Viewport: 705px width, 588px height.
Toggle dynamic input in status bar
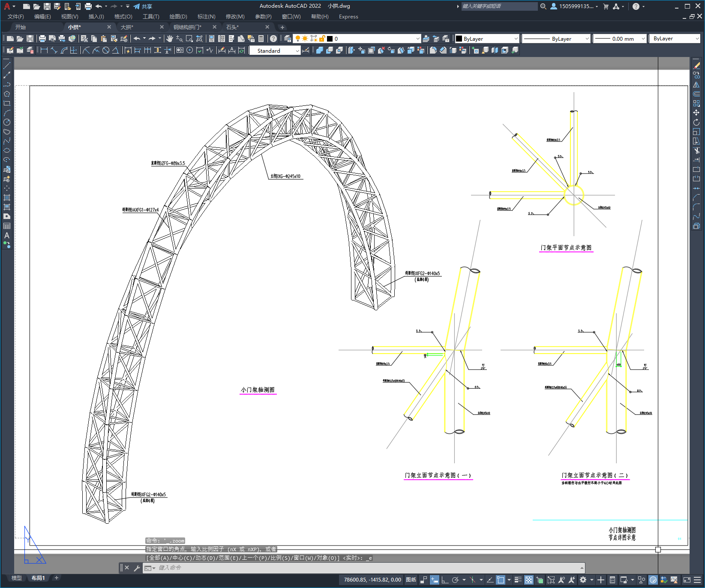pyautogui.click(x=434, y=580)
